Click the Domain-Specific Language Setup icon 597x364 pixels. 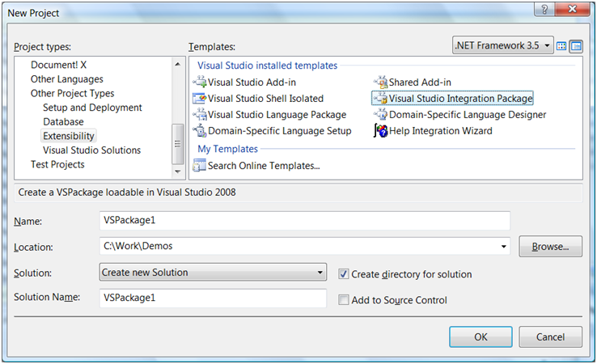click(x=200, y=130)
